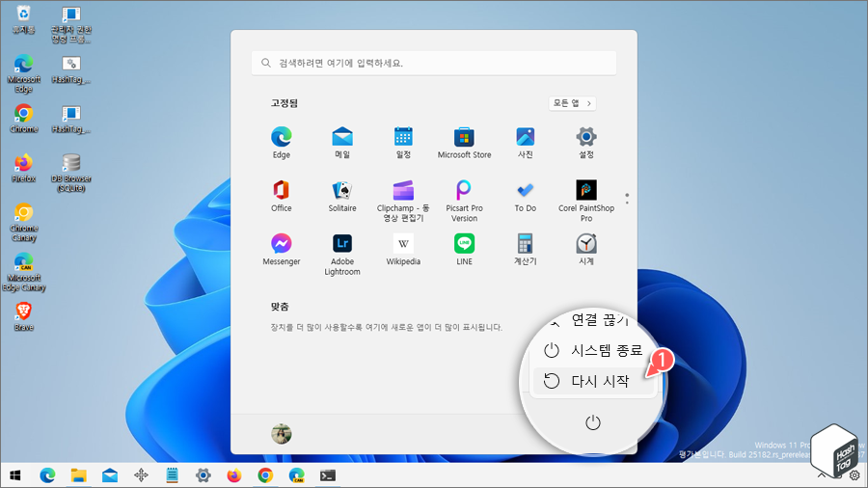Open Mail from the taskbar
Image resolution: width=868 pixels, height=488 pixels.
pos(110,475)
